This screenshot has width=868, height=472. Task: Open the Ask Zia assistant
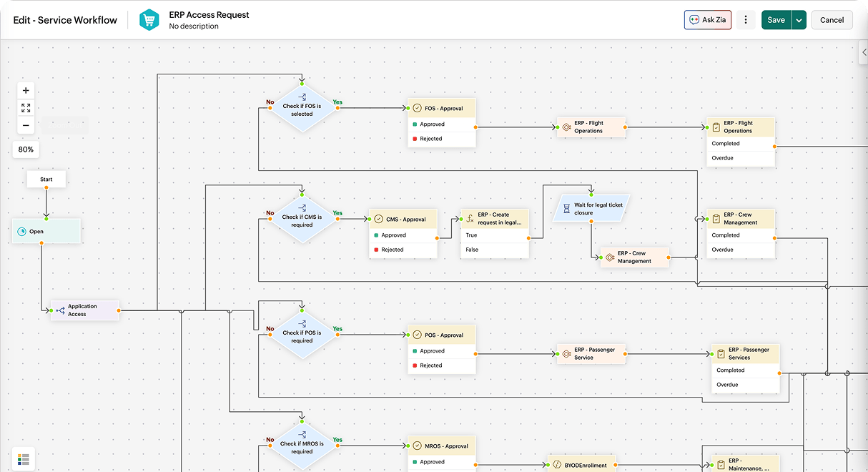click(707, 20)
